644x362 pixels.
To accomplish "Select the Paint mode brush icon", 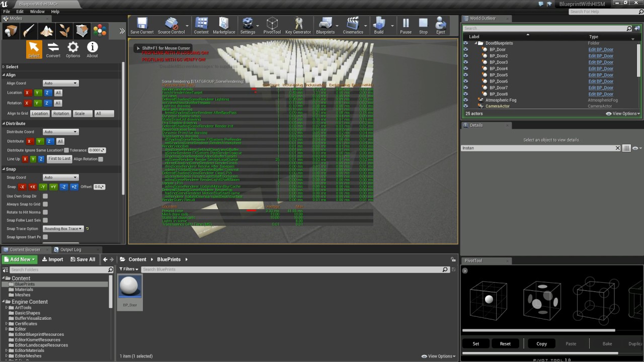I will (29, 31).
